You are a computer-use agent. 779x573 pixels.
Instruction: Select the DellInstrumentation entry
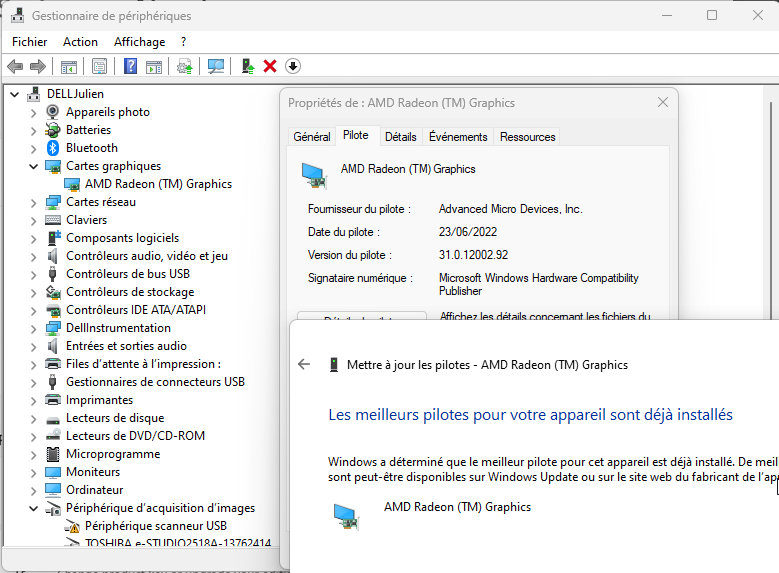pyautogui.click(x=118, y=328)
